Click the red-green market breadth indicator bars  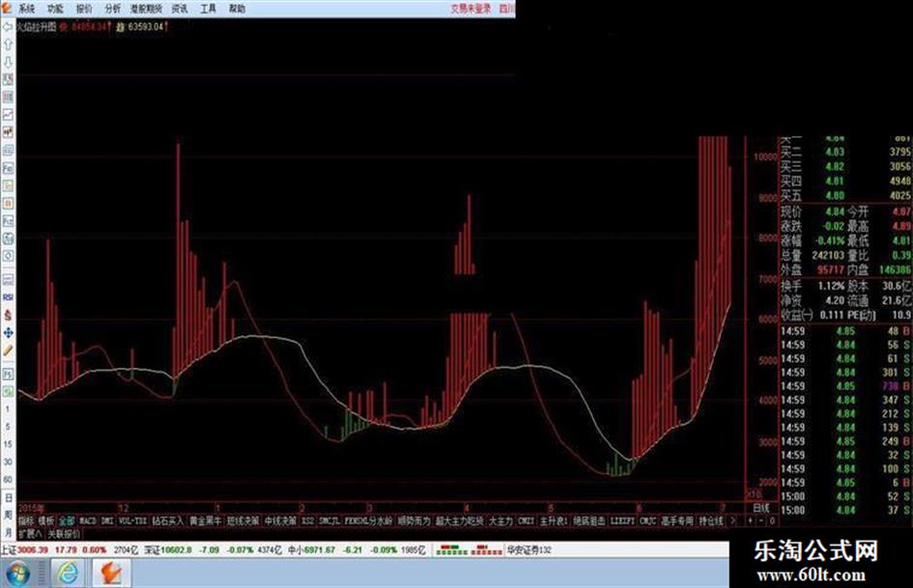coord(470,549)
